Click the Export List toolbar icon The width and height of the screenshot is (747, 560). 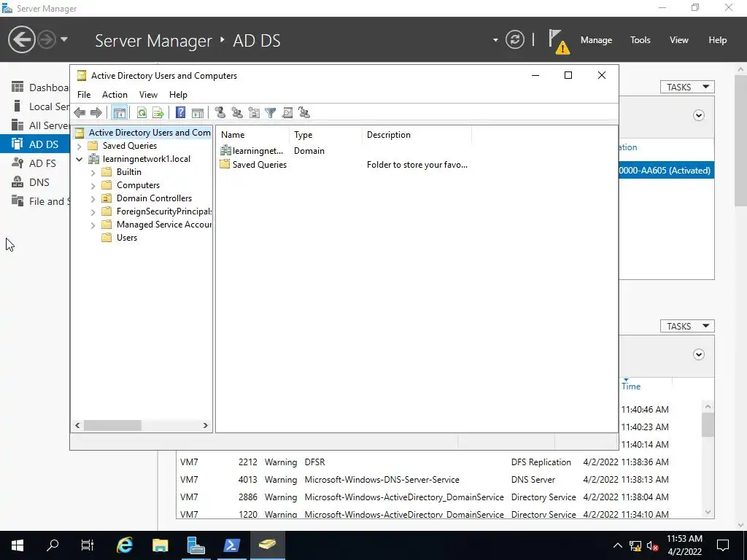coord(158,113)
